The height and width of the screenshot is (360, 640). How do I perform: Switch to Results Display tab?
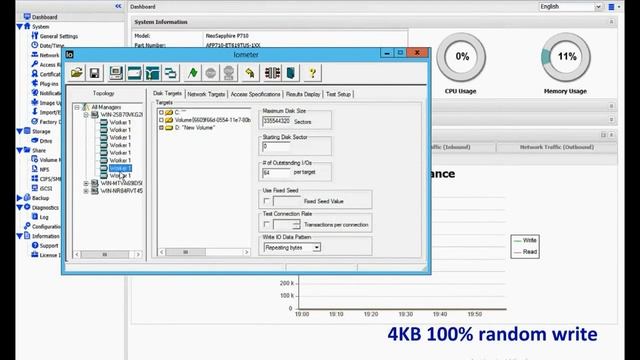tap(303, 94)
